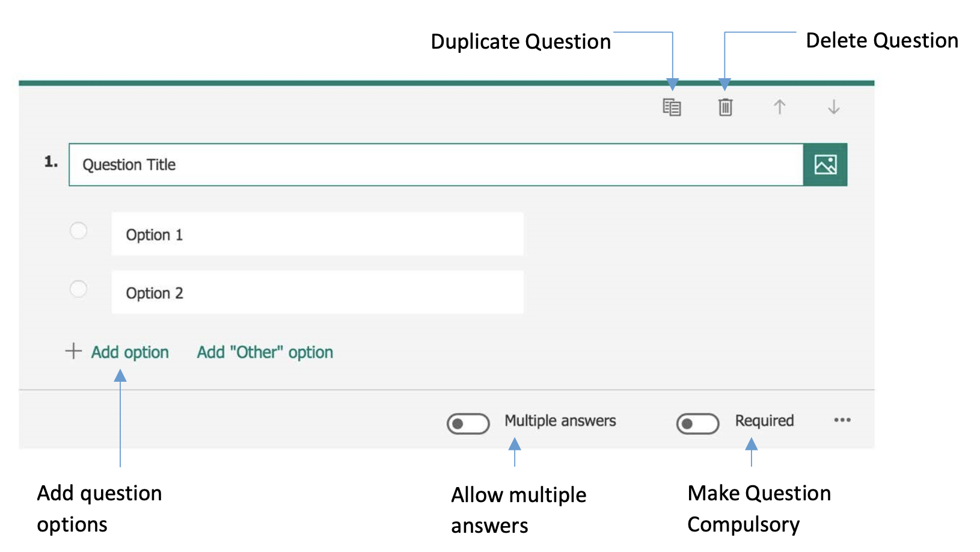
Task: Select the Option 1 radio button
Action: point(79,231)
